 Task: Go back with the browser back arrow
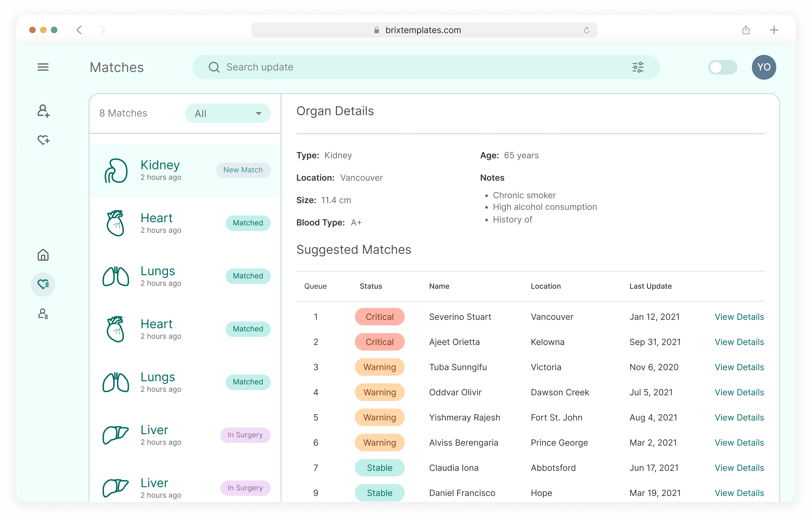pyautogui.click(x=79, y=30)
